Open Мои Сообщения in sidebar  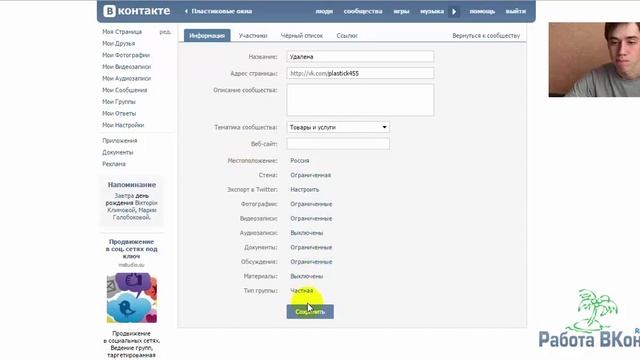tap(124, 90)
